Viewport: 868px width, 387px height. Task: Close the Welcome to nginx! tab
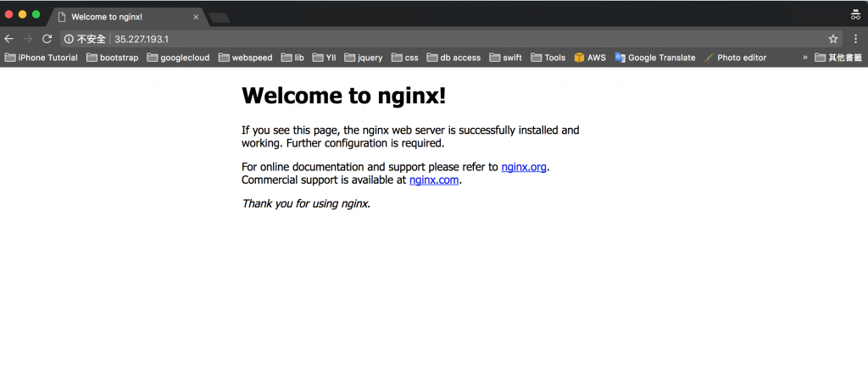coord(196,17)
